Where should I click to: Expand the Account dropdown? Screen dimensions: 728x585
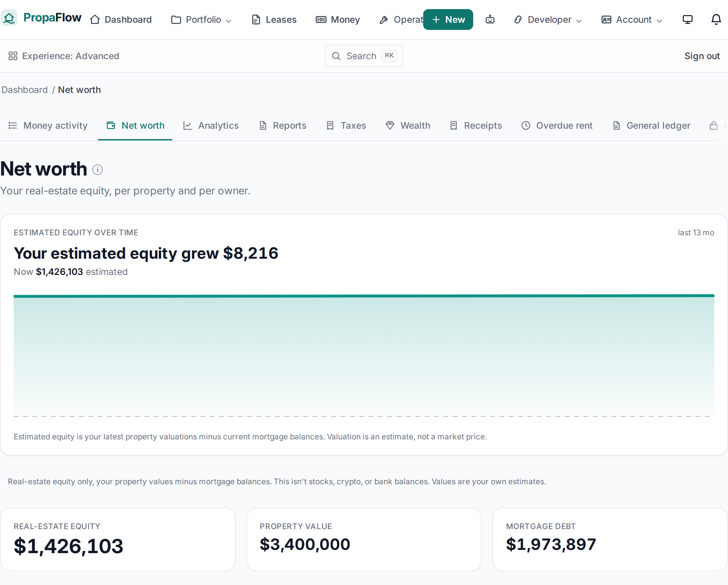tap(632, 19)
